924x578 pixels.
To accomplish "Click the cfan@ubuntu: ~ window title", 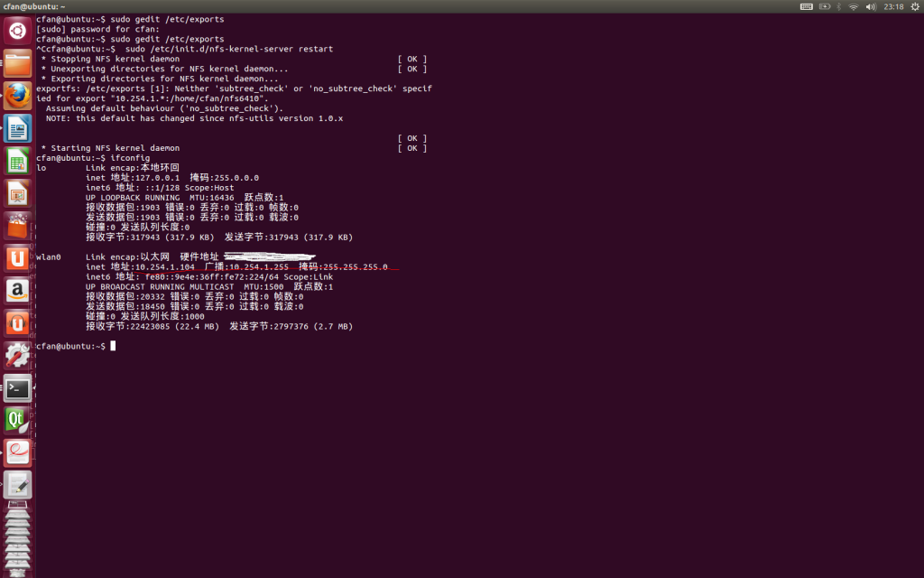I will pyautogui.click(x=34, y=6).
